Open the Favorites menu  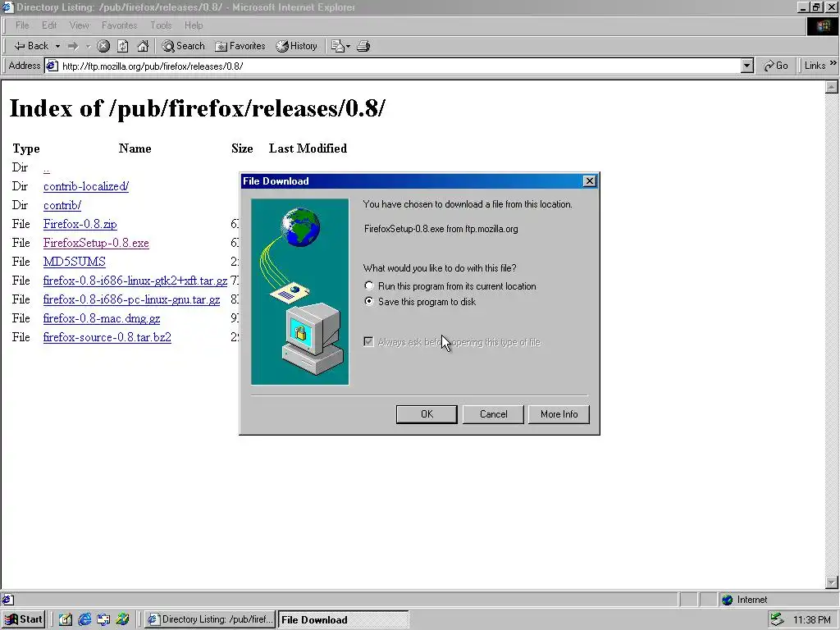(x=120, y=25)
